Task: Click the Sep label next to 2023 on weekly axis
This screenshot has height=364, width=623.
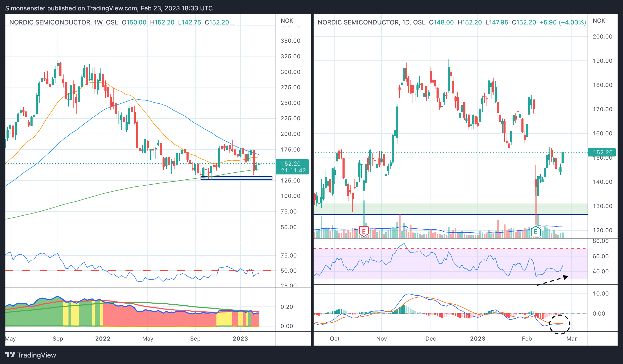Action: click(x=195, y=338)
